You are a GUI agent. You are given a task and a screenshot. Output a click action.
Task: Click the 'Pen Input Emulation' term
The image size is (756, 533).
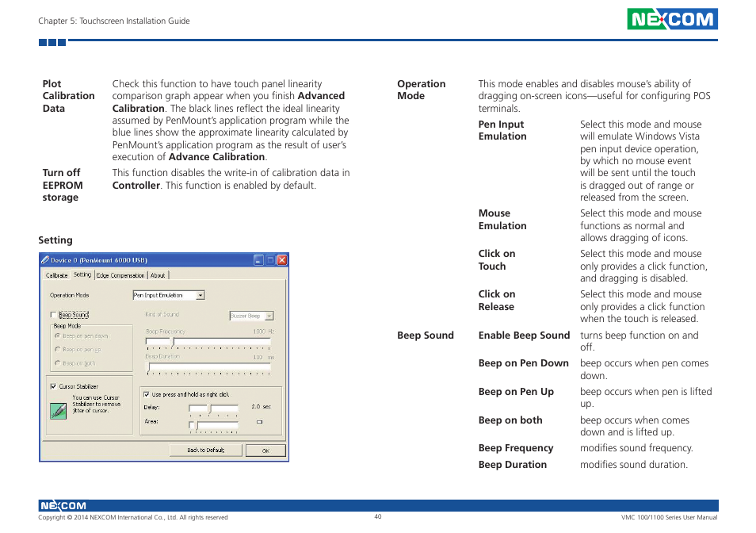point(502,130)
